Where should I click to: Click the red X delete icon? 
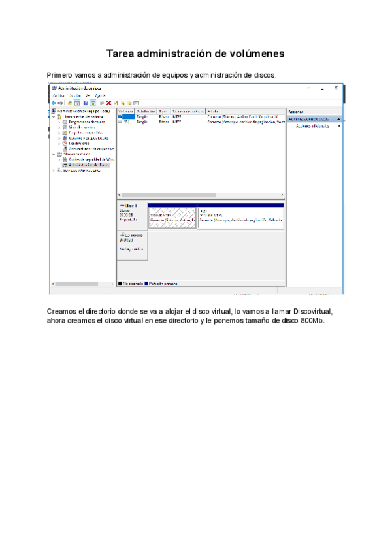pos(108,103)
